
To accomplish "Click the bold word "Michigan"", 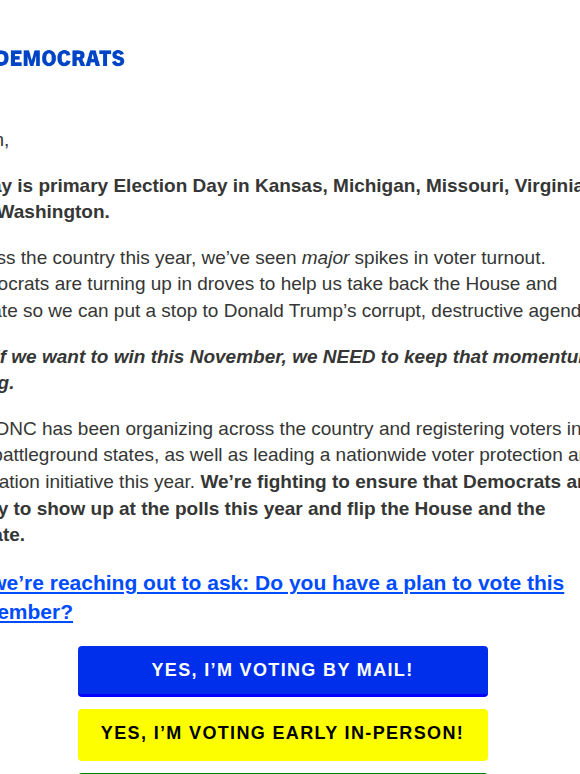I will (x=376, y=186).
